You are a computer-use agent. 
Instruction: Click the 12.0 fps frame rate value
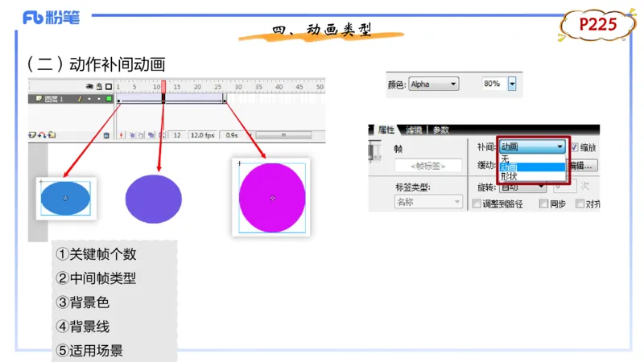(x=202, y=135)
